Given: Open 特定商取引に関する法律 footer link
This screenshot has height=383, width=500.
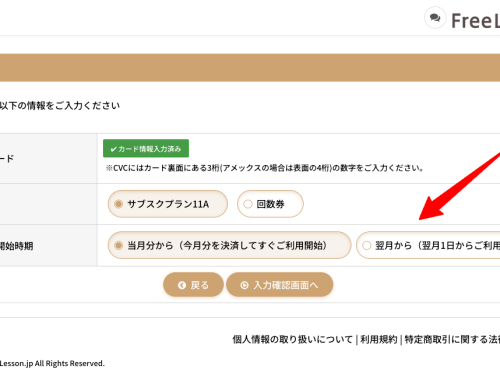Looking at the screenshot, I should click(452, 339).
